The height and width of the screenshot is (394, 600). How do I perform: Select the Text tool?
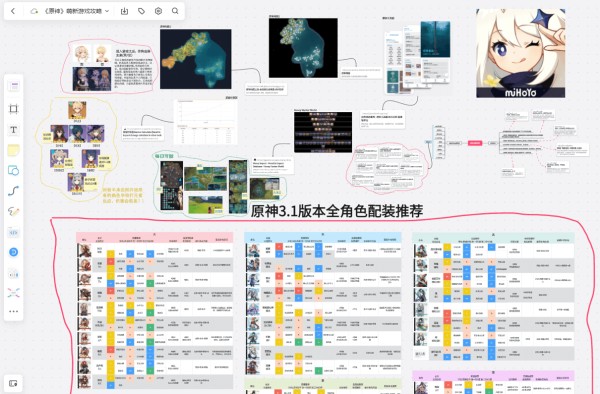coord(13,130)
